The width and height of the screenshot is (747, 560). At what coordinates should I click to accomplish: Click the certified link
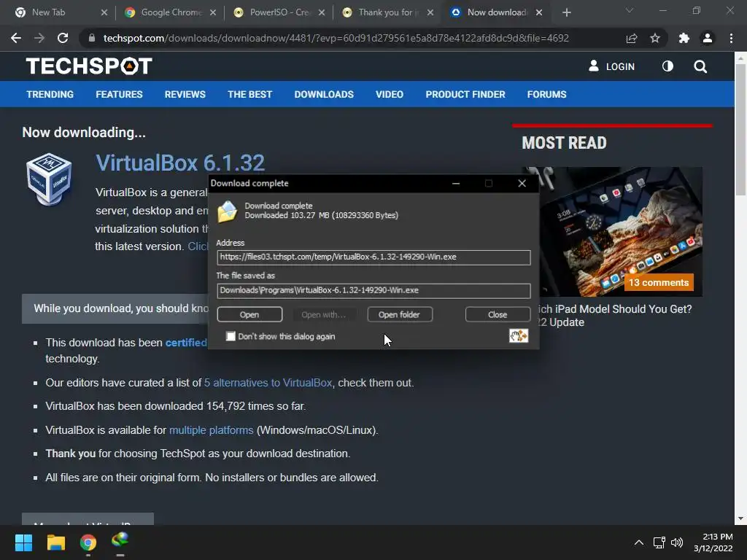click(186, 343)
